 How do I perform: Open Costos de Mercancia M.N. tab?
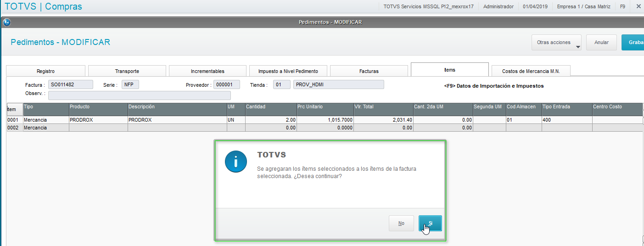click(x=531, y=71)
